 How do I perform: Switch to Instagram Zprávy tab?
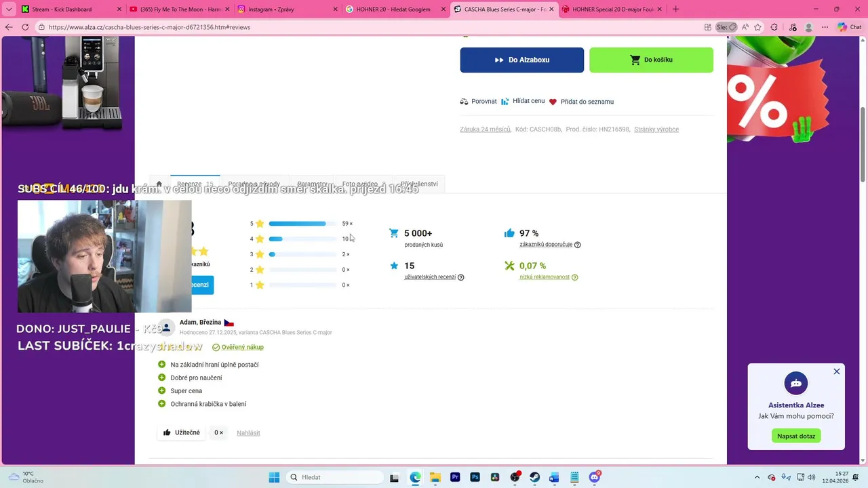[x=288, y=9]
